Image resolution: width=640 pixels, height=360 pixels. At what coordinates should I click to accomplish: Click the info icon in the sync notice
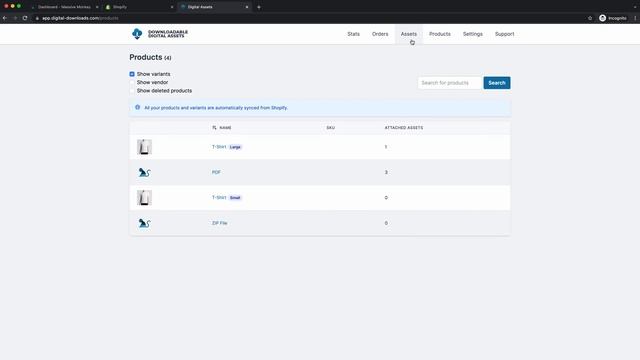click(138, 107)
